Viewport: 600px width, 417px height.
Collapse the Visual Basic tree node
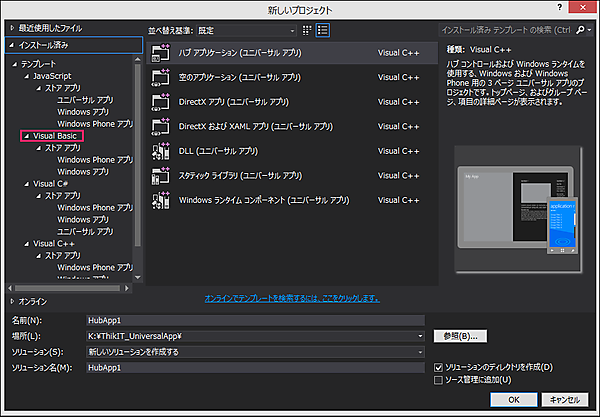25,135
